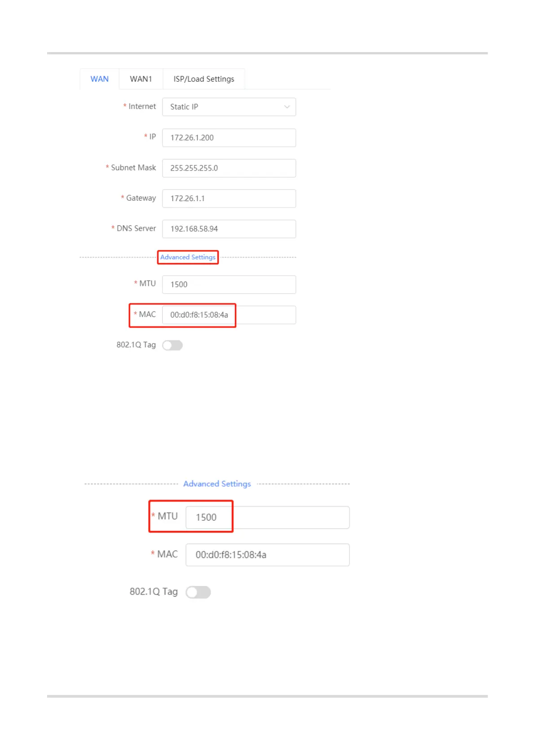Toggle the upper 802.1Q Tag switch
The height and width of the screenshot is (756, 535).
[x=172, y=345]
